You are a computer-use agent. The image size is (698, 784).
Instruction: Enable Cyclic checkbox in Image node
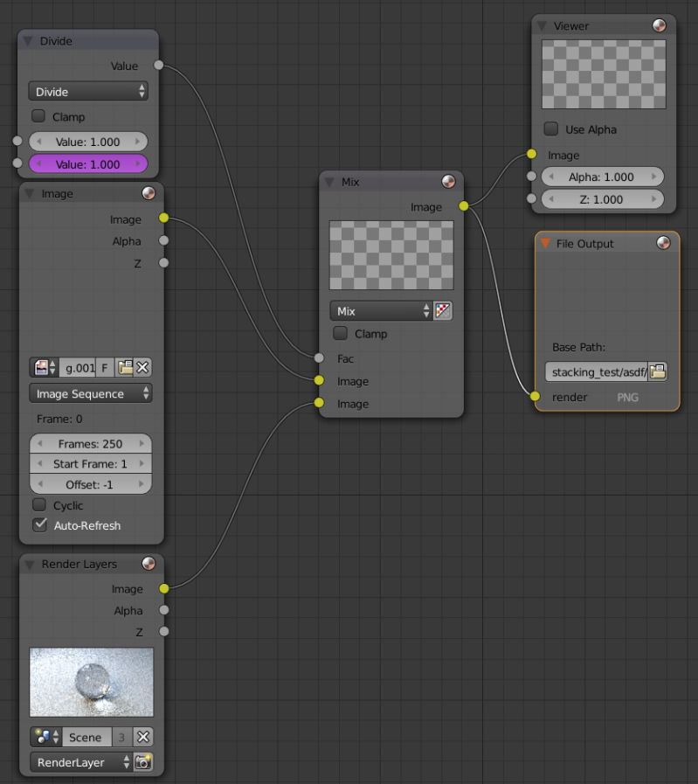[39, 504]
